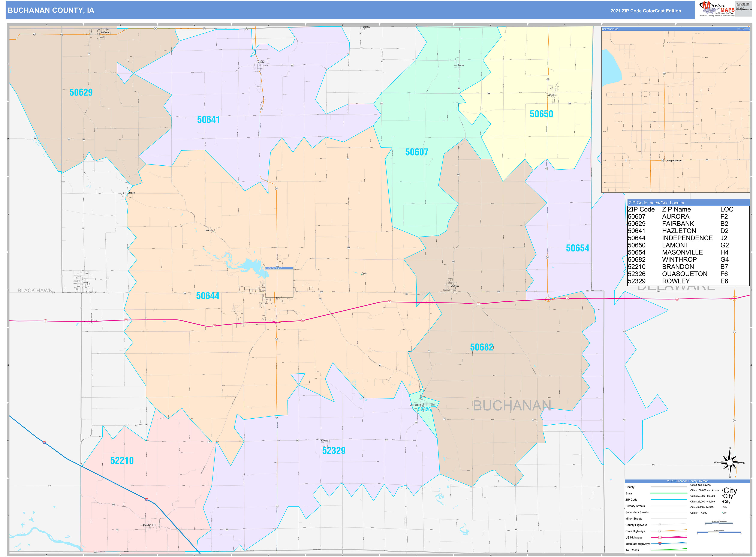The image size is (756, 557).
Task: Click the State Highways circle symbol in the legend
Action: pos(660,531)
